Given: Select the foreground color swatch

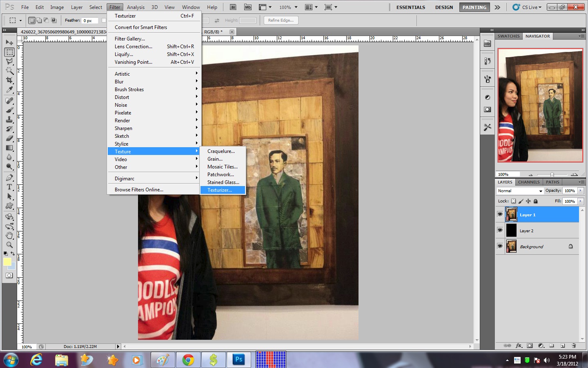Looking at the screenshot, I should pyautogui.click(x=7, y=262).
